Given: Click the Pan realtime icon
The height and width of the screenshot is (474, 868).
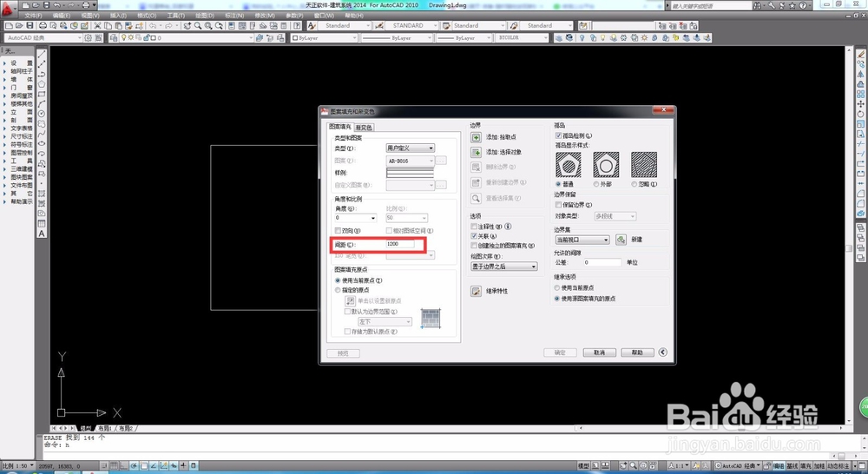Looking at the screenshot, I should click(x=187, y=25).
